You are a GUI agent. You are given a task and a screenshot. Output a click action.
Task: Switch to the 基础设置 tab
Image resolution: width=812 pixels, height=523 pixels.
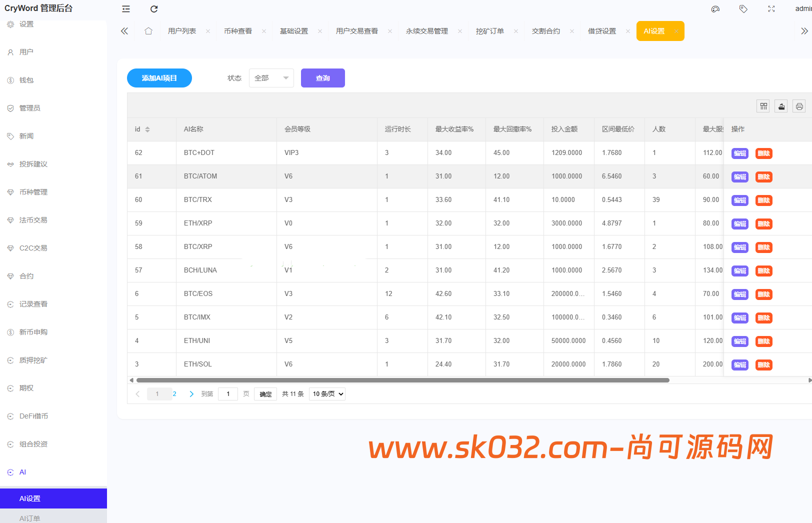pos(294,31)
